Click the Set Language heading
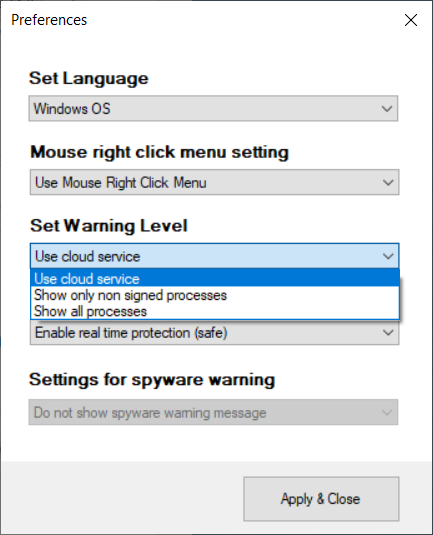 [89, 79]
